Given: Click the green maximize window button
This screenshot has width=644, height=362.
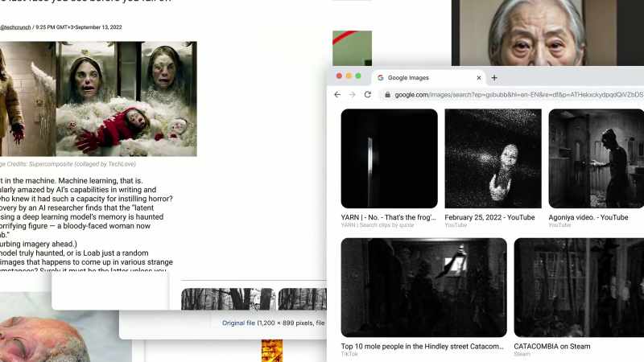Looking at the screenshot, I should pos(357,76).
